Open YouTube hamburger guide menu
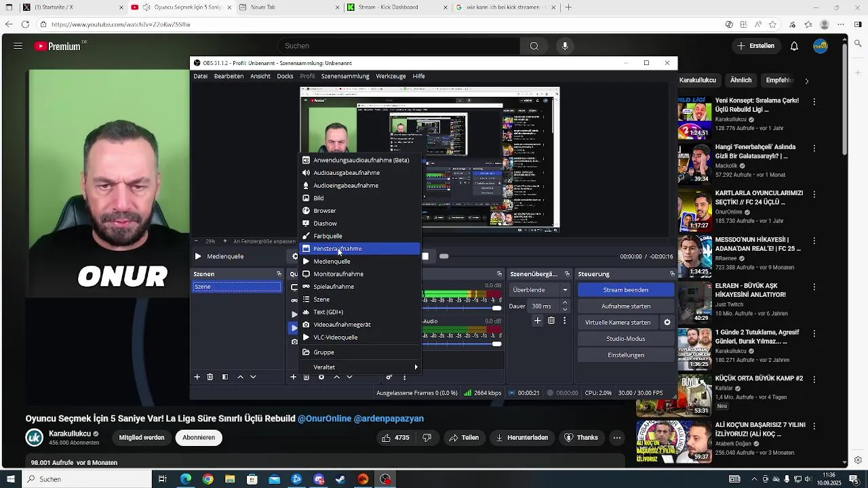 (x=18, y=46)
